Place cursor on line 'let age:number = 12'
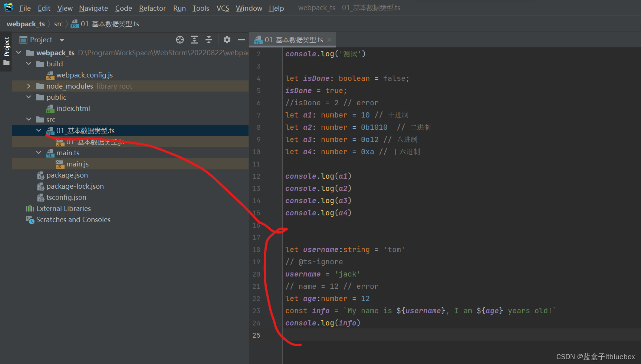 click(328, 298)
